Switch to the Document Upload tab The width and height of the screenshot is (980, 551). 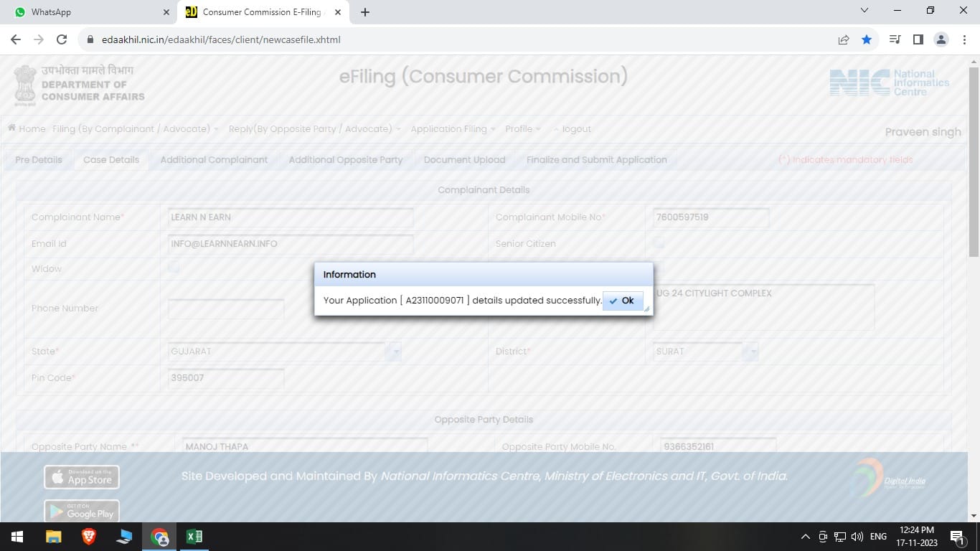point(464,160)
